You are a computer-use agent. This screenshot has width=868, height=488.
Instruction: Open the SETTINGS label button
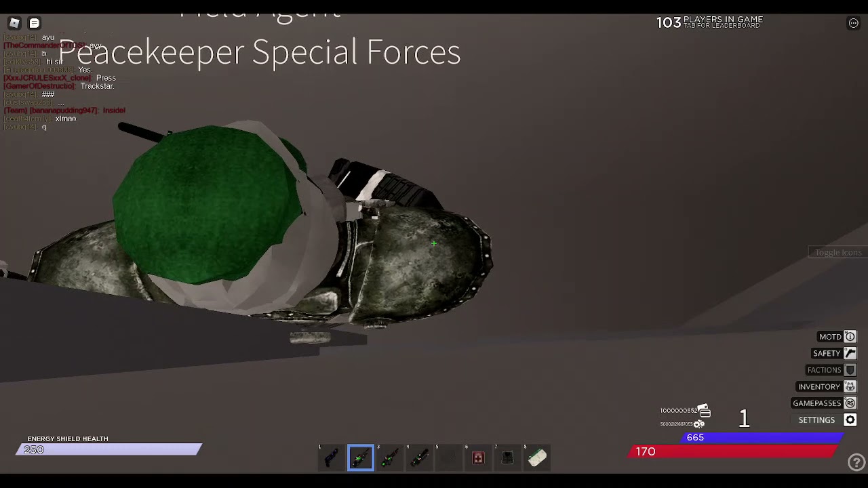coord(816,420)
